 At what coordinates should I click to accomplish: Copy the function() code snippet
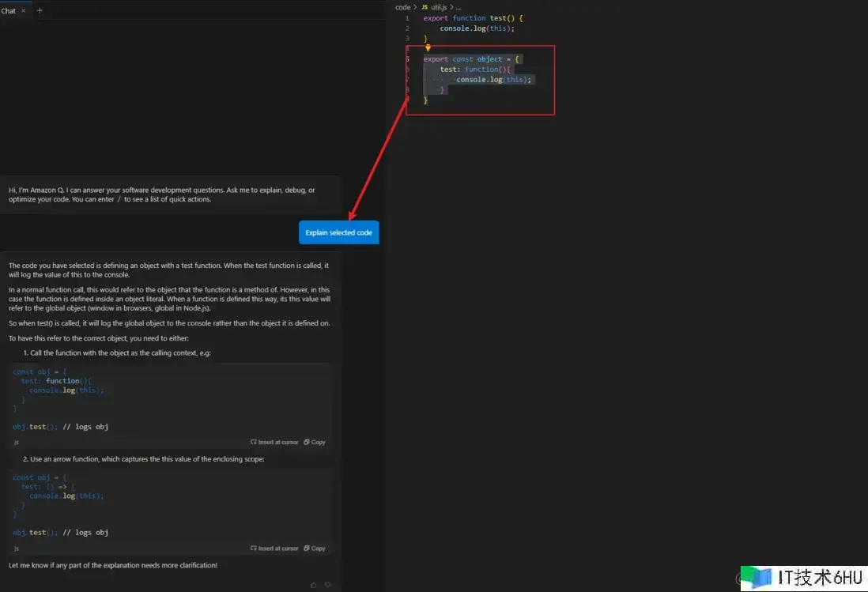coord(315,442)
